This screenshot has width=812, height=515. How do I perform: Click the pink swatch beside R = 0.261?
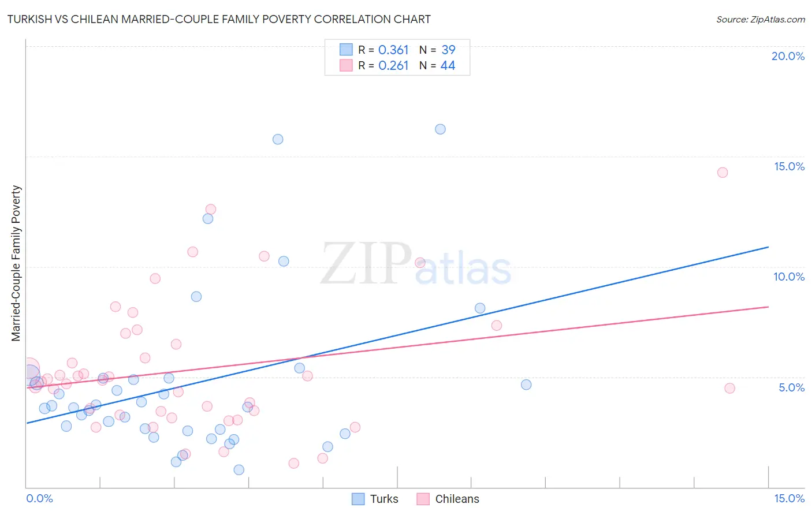point(346,65)
